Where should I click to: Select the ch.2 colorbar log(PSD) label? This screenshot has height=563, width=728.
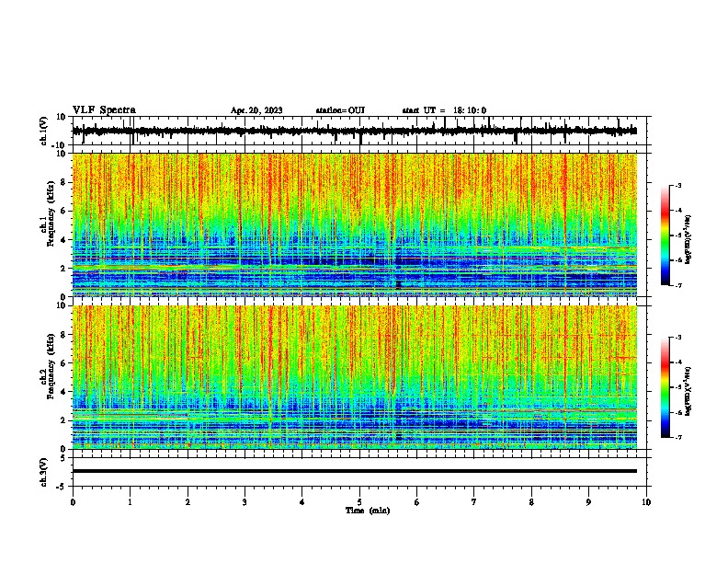click(x=688, y=391)
